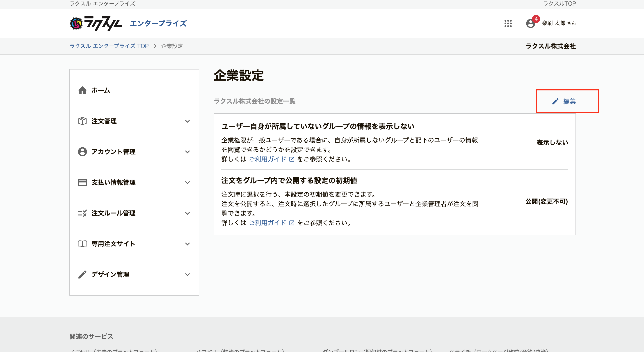
Task: Open the nine-dot apps grid menu
Action: [x=508, y=23]
